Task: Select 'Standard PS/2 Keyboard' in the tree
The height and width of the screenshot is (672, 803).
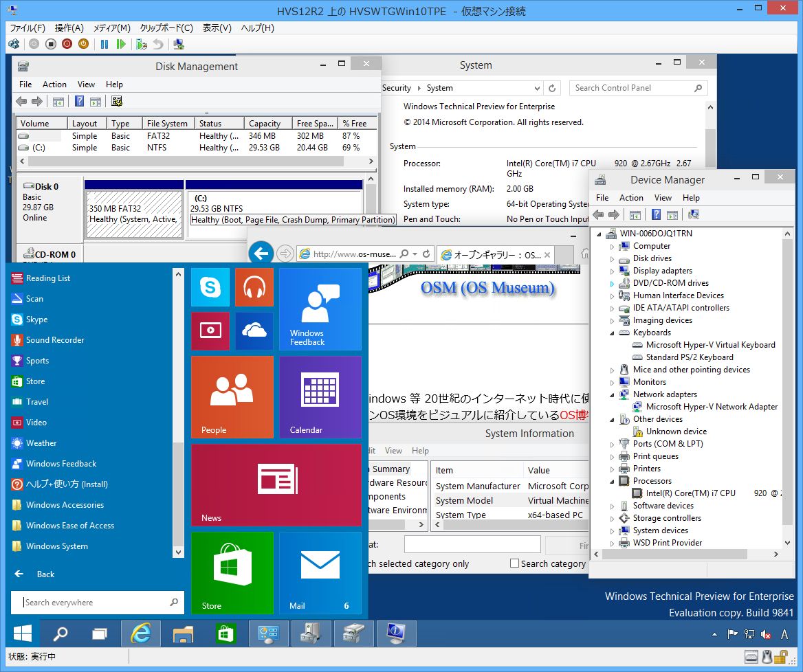Action: 690,357
